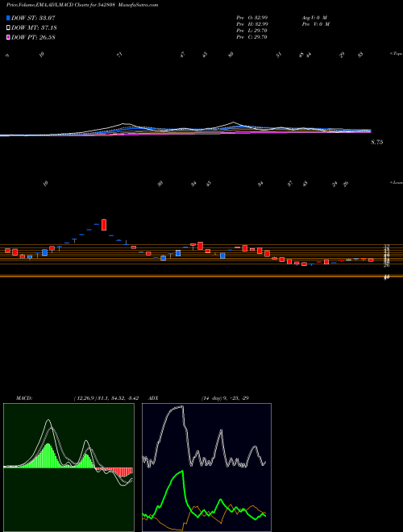Click the 'Pre H: 32.99' value
This screenshot has height=532, width=403.
click(x=252, y=24)
